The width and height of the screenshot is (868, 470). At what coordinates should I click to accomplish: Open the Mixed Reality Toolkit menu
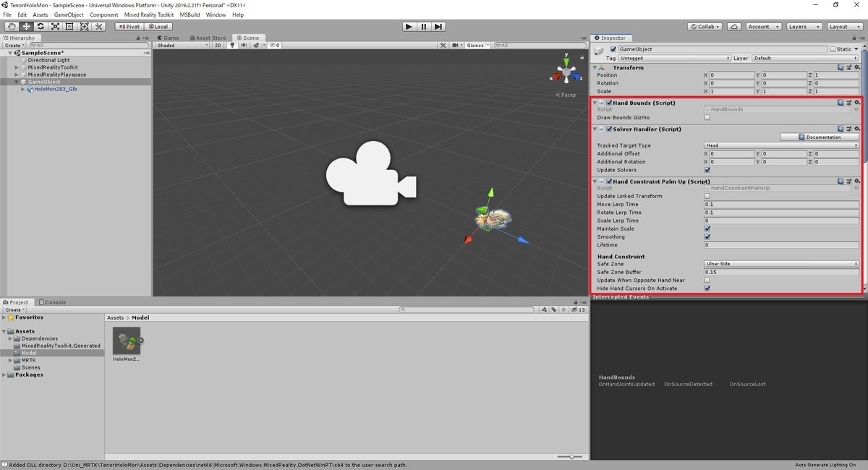(x=149, y=14)
